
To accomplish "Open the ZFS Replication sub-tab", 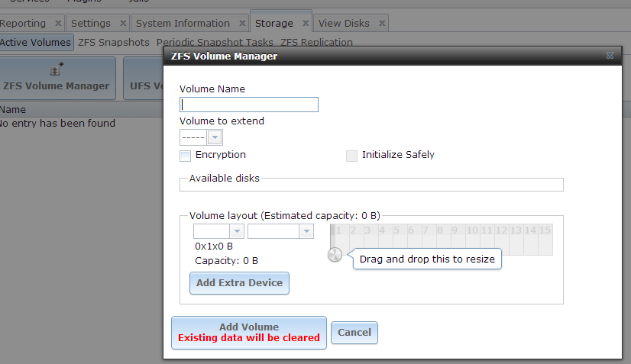I will pyautogui.click(x=316, y=42).
